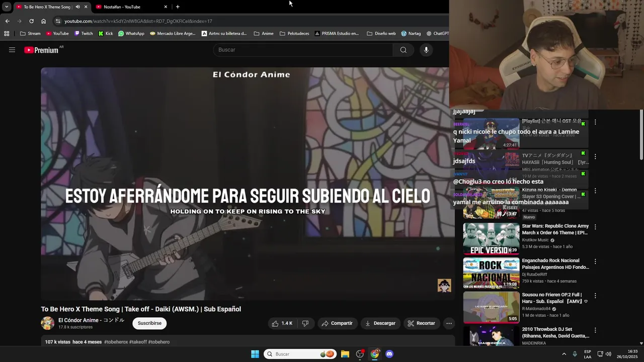Open the Twitch bookmark
This screenshot has width=644, height=362.
tap(84, 34)
